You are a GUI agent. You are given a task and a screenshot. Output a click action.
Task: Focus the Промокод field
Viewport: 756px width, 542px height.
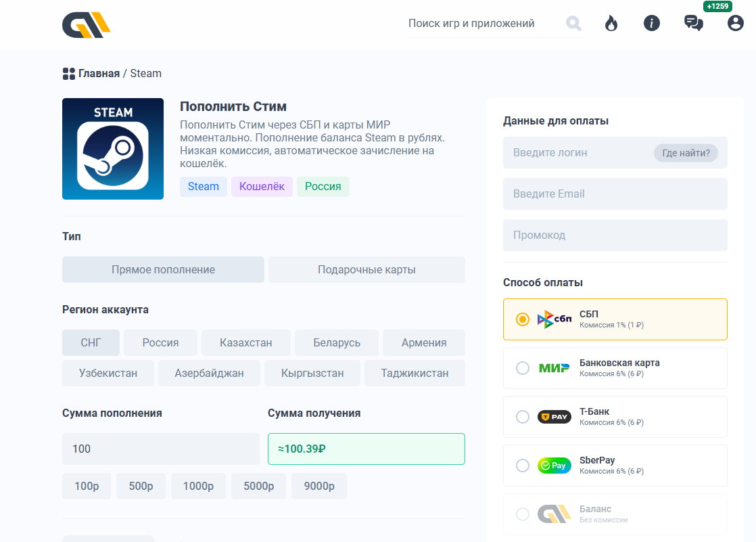tap(615, 235)
